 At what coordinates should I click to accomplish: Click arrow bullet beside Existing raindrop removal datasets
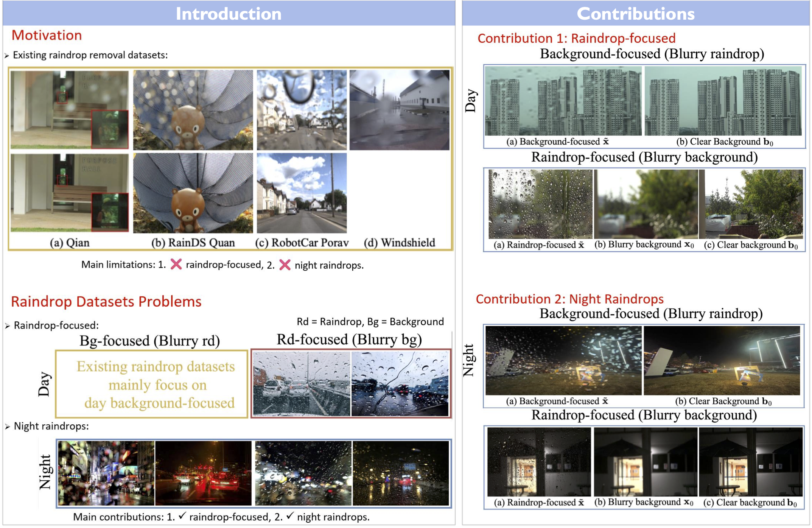pyautogui.click(x=6, y=56)
